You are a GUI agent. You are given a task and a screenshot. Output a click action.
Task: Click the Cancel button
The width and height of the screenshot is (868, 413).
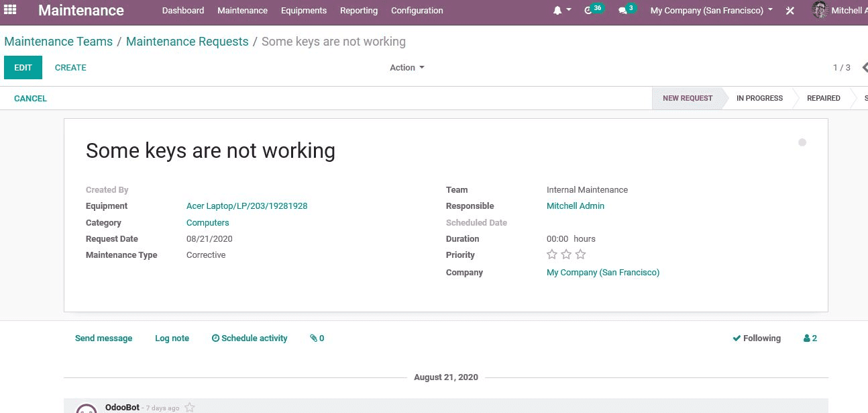(30, 99)
